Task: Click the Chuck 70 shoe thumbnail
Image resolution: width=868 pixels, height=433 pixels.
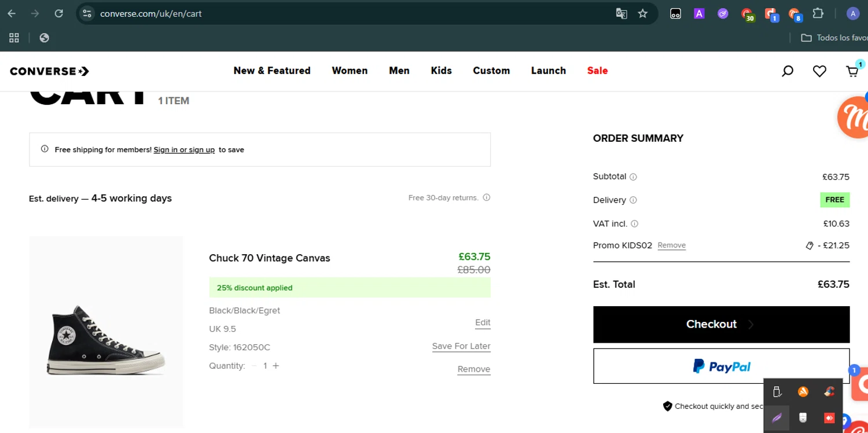Action: pos(106,332)
